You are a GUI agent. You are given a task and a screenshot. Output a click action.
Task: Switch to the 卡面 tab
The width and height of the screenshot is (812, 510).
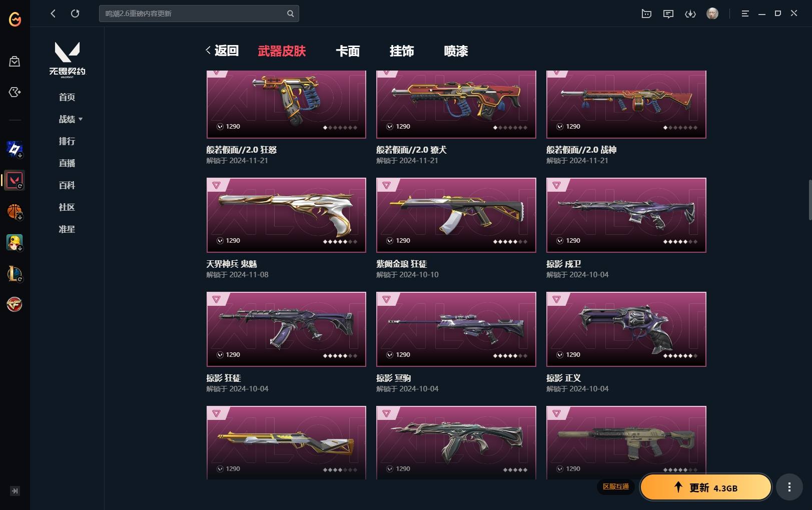(348, 51)
